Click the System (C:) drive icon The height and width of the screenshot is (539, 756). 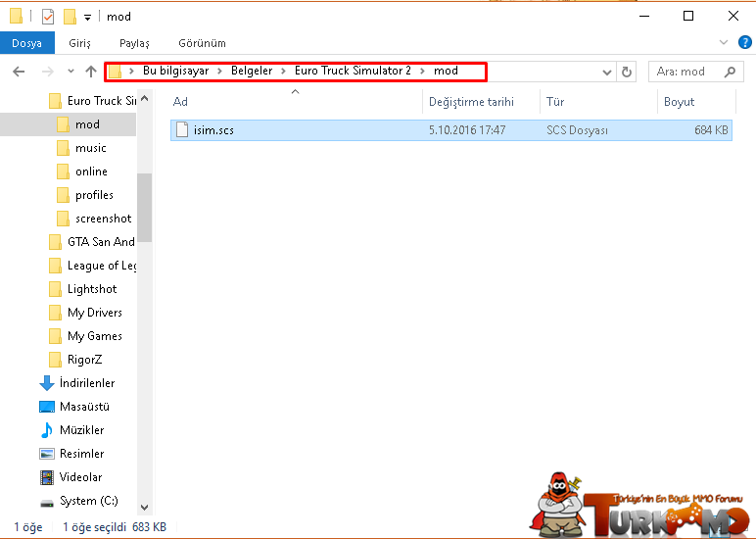coord(47,503)
